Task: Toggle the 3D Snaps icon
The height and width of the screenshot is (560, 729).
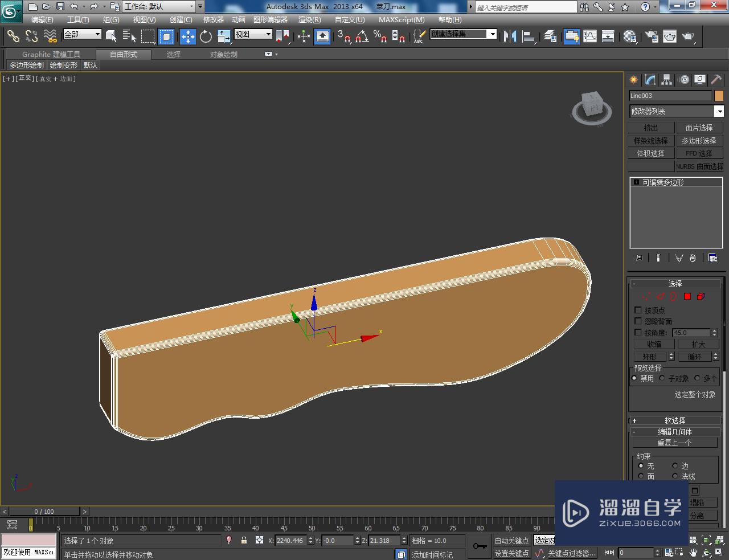Action: (x=343, y=36)
